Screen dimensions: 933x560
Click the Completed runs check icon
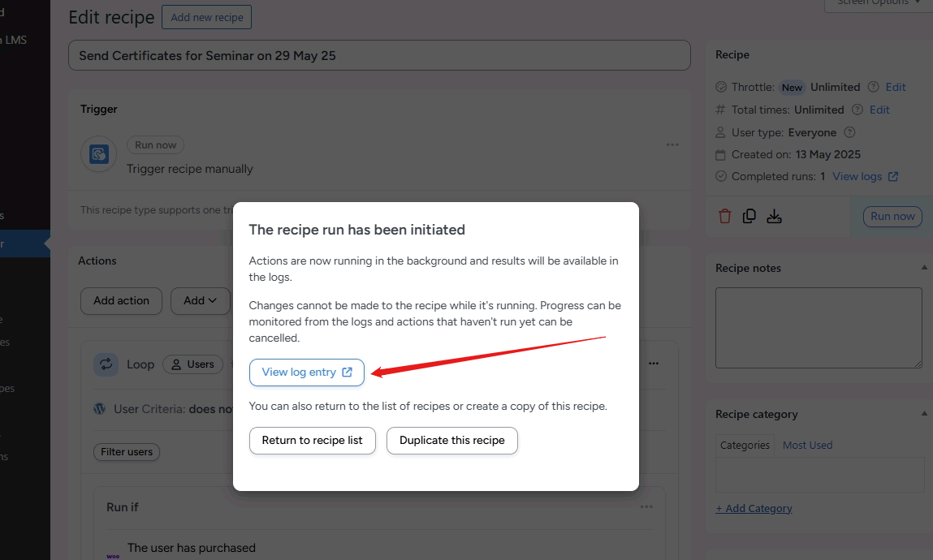720,176
